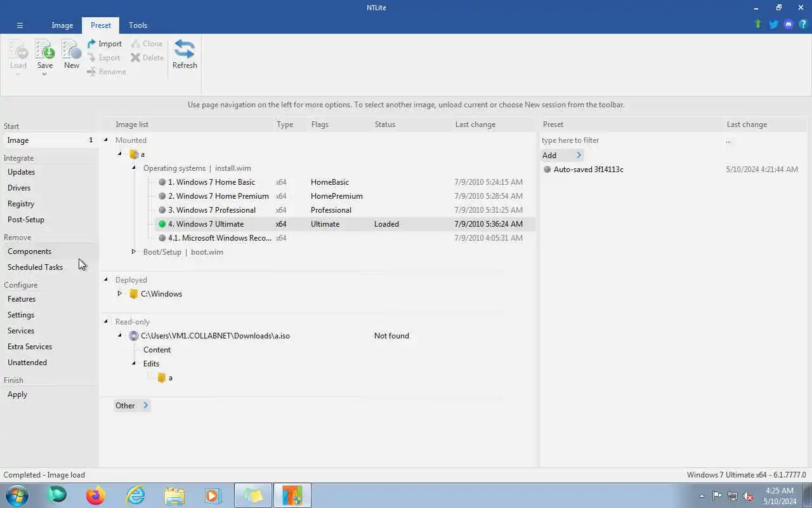Open Save dropdown arrow below Save
The width and height of the screenshot is (812, 508).
[44, 74]
